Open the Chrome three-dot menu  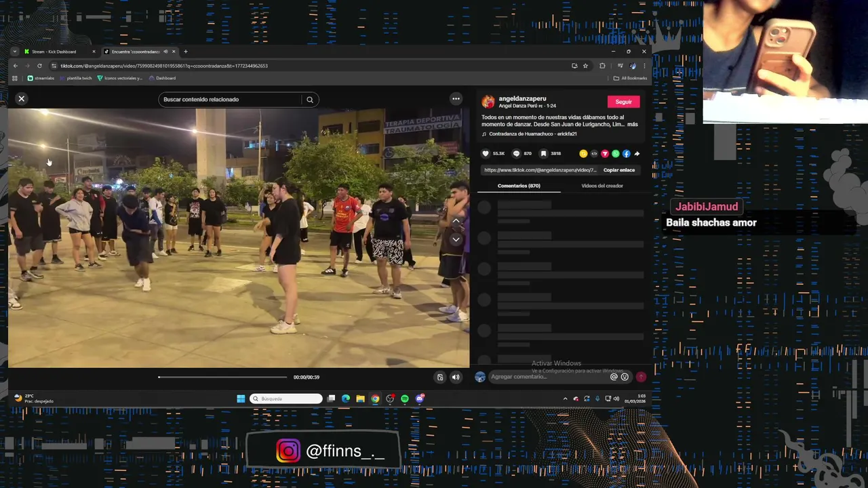pyautogui.click(x=644, y=66)
